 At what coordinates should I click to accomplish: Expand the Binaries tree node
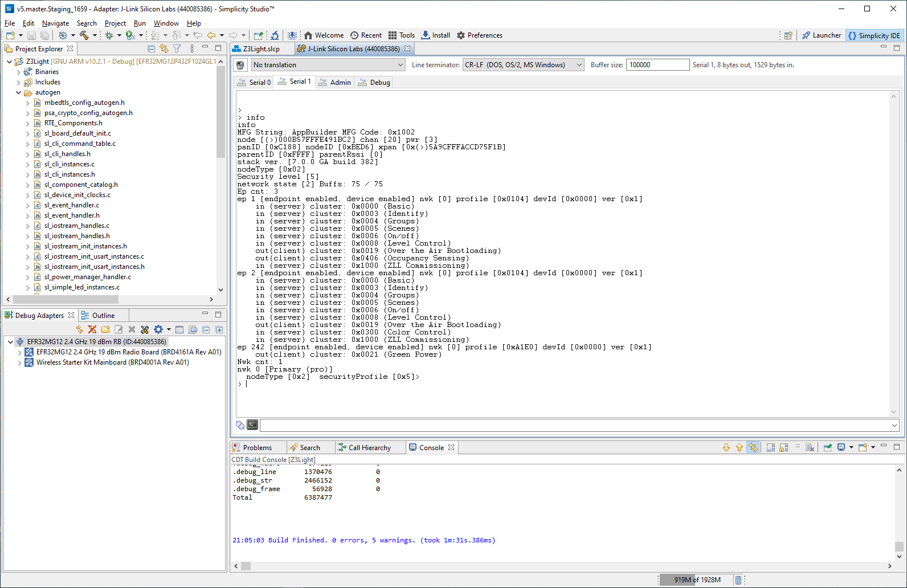19,72
